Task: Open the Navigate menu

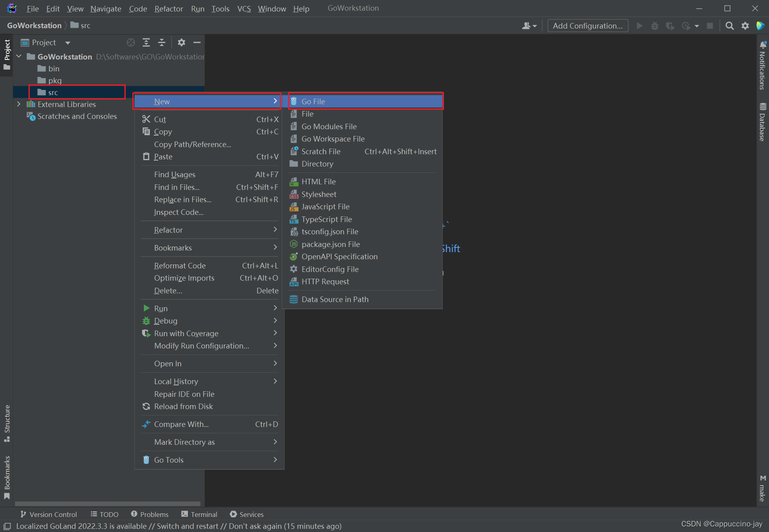Action: pyautogui.click(x=106, y=8)
